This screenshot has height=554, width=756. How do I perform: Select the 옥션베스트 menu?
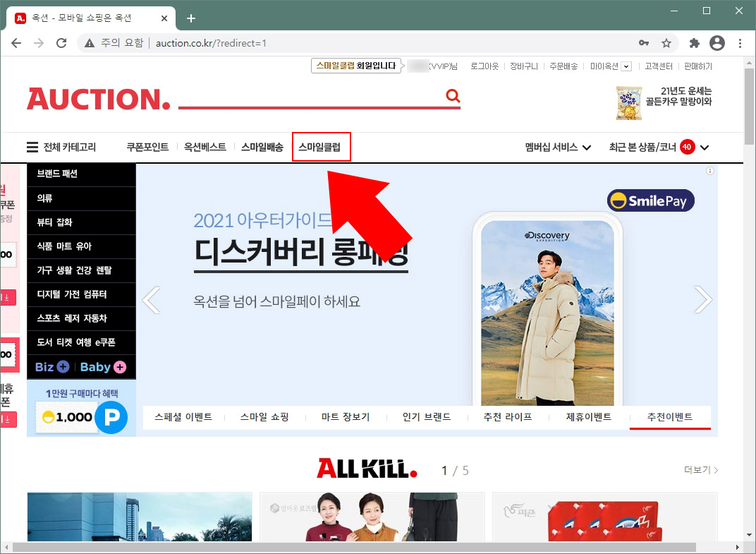[205, 147]
